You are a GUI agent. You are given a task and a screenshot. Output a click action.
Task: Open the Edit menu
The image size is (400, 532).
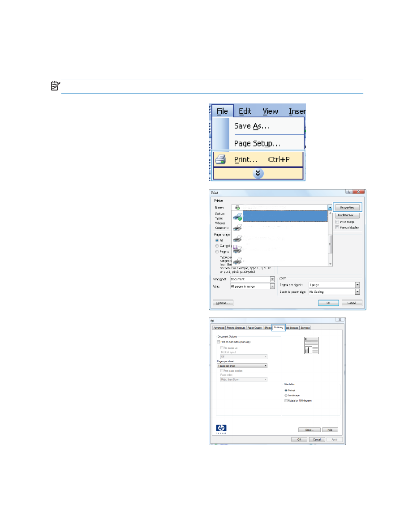pos(245,112)
